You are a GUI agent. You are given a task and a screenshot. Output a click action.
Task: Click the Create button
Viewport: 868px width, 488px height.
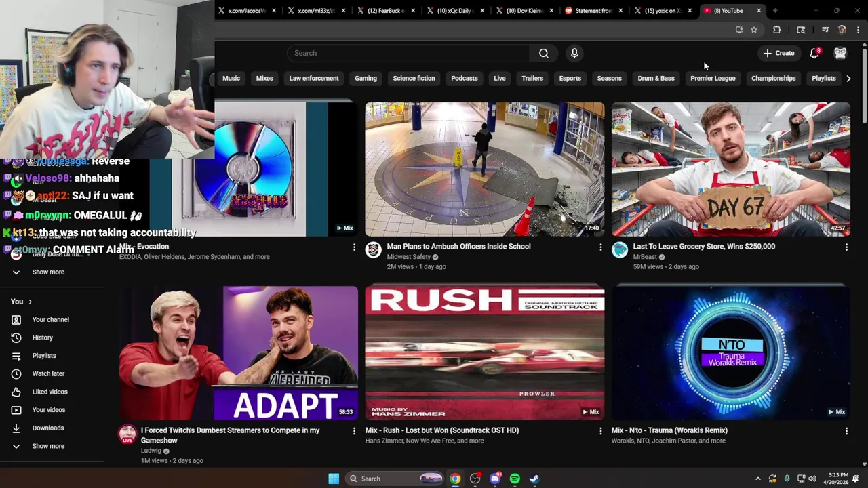[x=778, y=53]
